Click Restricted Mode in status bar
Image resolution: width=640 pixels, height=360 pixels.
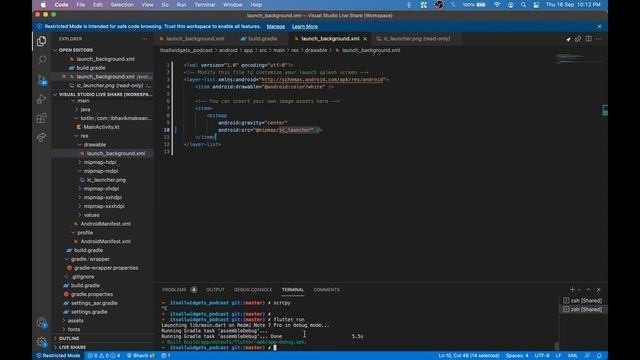58,356
